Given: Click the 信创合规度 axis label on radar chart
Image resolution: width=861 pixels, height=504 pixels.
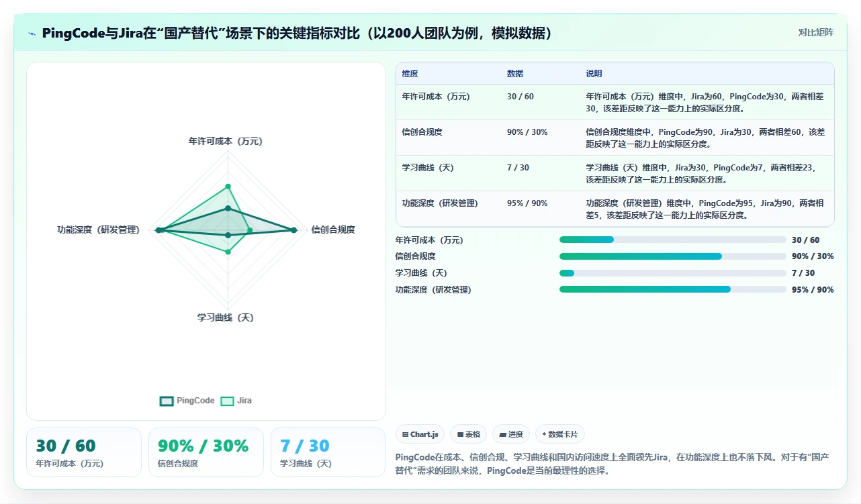Looking at the screenshot, I should point(333,230).
